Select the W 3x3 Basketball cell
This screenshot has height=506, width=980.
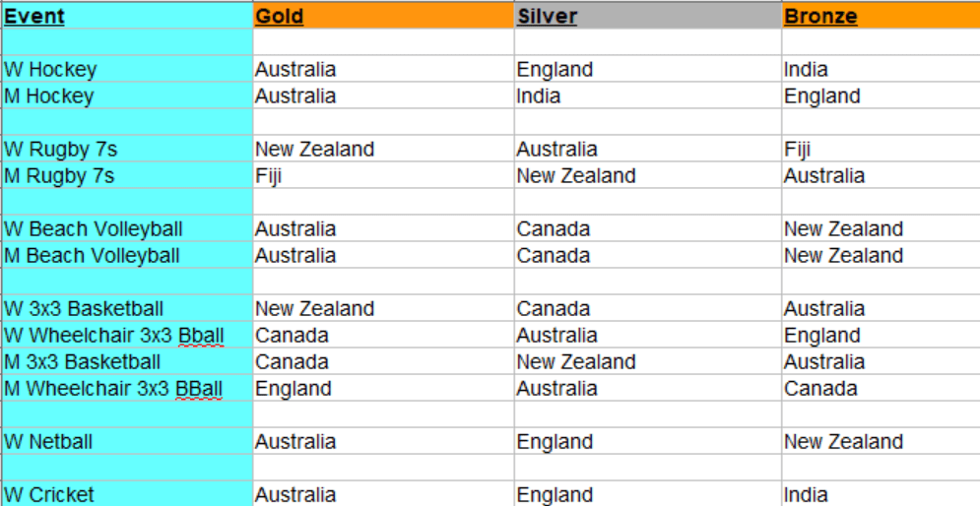[x=126, y=309]
